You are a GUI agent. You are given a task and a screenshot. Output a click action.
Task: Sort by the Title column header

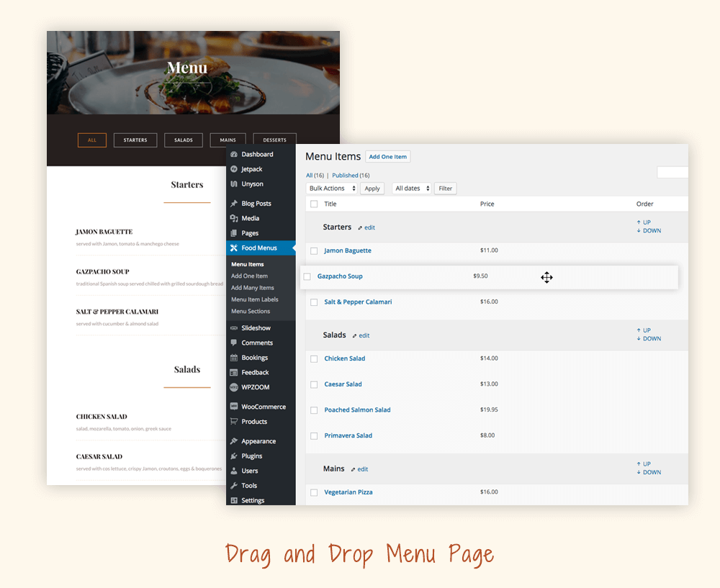(x=330, y=204)
